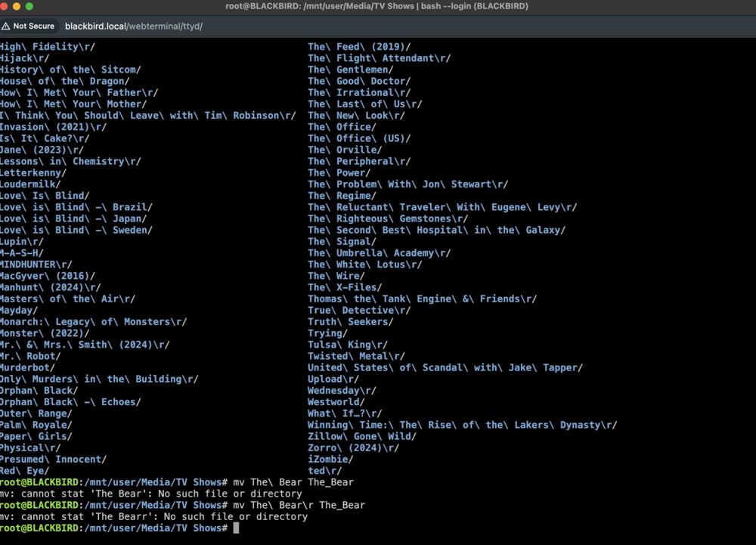Click 'The\ Righteous\ Gemstones\r/' entry
The height and width of the screenshot is (545, 756).
388,218
